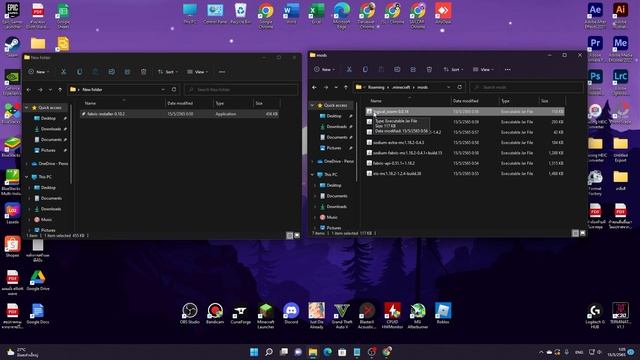The height and width of the screenshot is (360, 640).
Task: Click Cut in the mods window toolbar
Action: click(349, 69)
